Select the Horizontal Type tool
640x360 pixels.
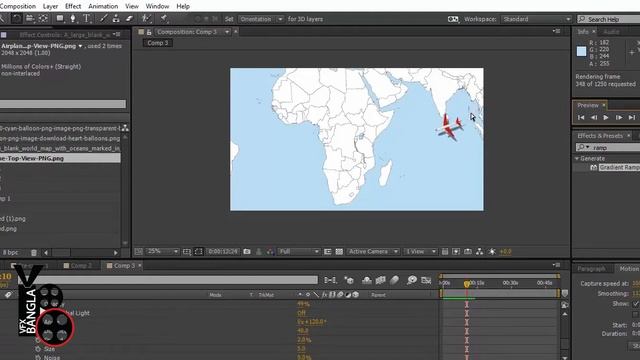pyautogui.click(x=86, y=18)
